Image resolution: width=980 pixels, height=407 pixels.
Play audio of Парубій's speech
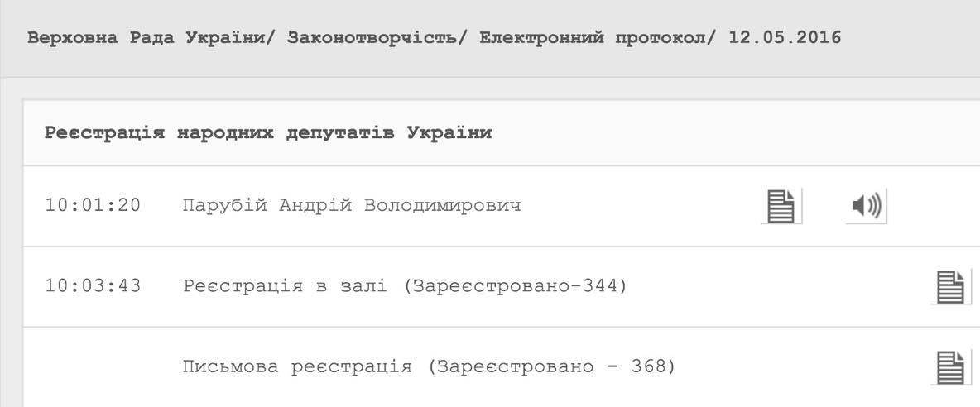click(x=867, y=206)
